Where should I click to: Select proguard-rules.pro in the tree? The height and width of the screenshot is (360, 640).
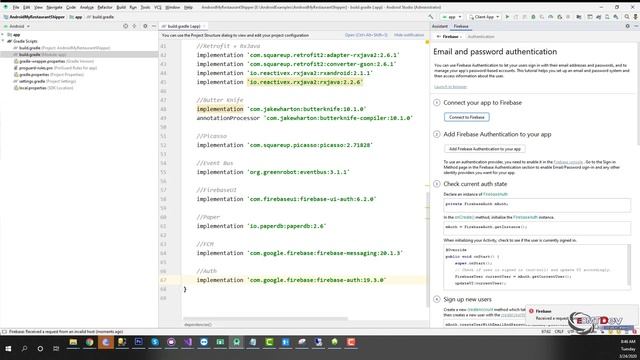pyautogui.click(x=56, y=68)
